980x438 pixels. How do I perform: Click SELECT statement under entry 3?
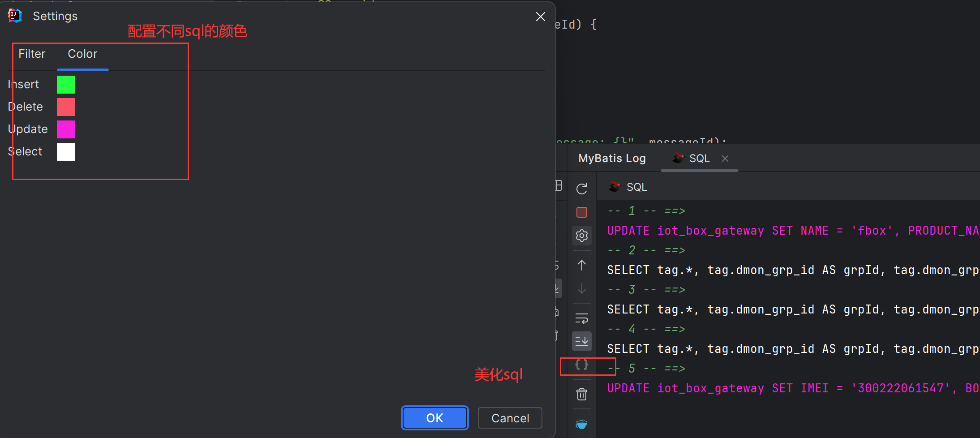pyautogui.click(x=793, y=309)
